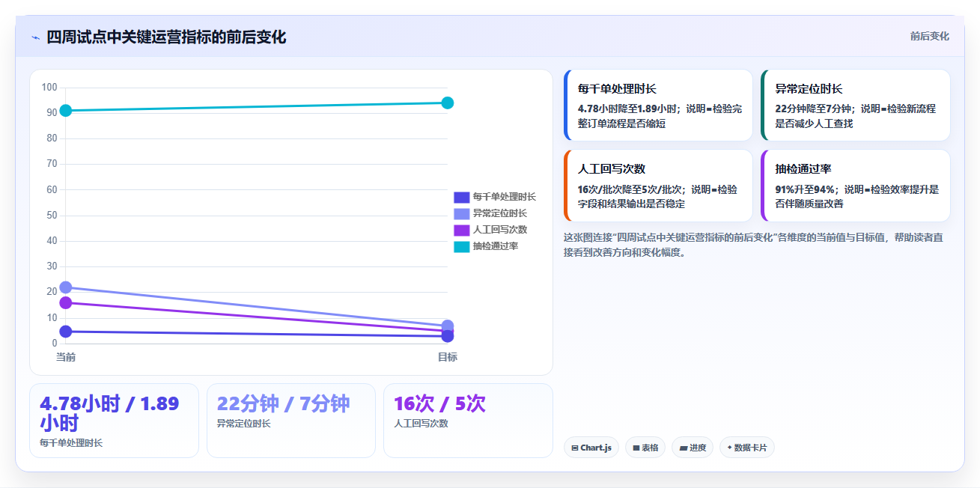Open the 异常定位时长 info card title

pyautogui.click(x=809, y=89)
